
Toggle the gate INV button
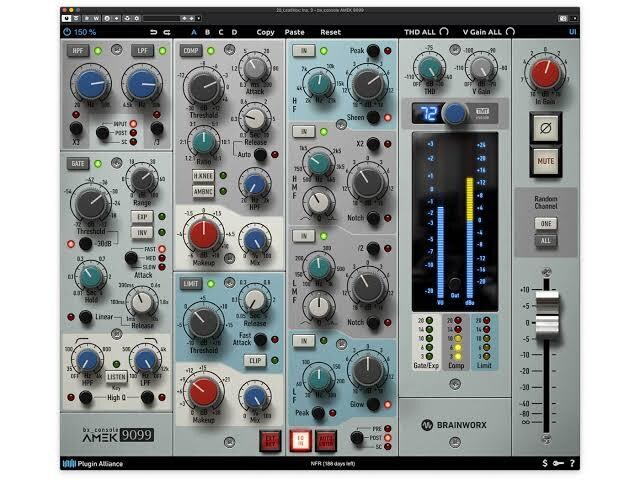[142, 233]
